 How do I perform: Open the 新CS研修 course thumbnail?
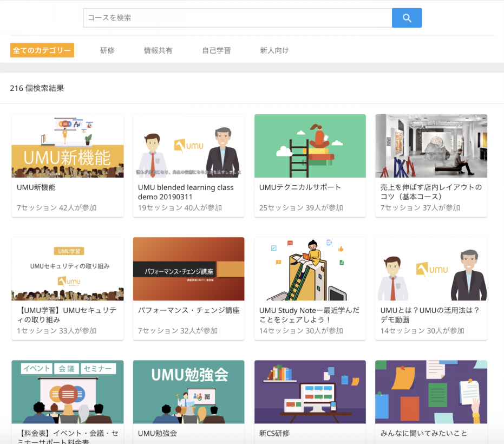point(310,391)
